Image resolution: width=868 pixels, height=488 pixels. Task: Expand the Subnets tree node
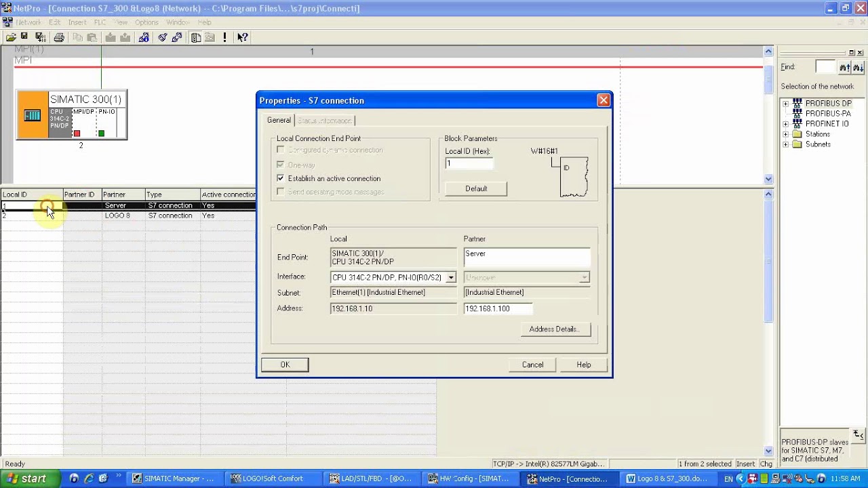[x=785, y=144]
